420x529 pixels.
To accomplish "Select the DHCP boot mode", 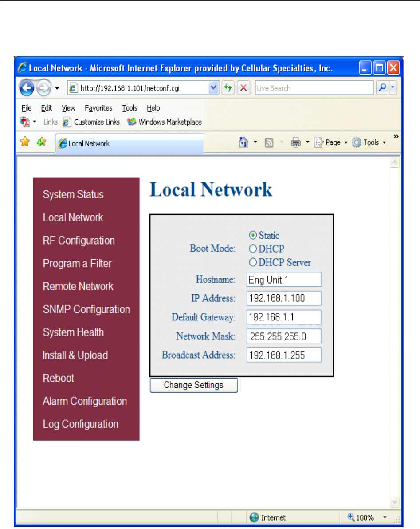I will click(253, 249).
